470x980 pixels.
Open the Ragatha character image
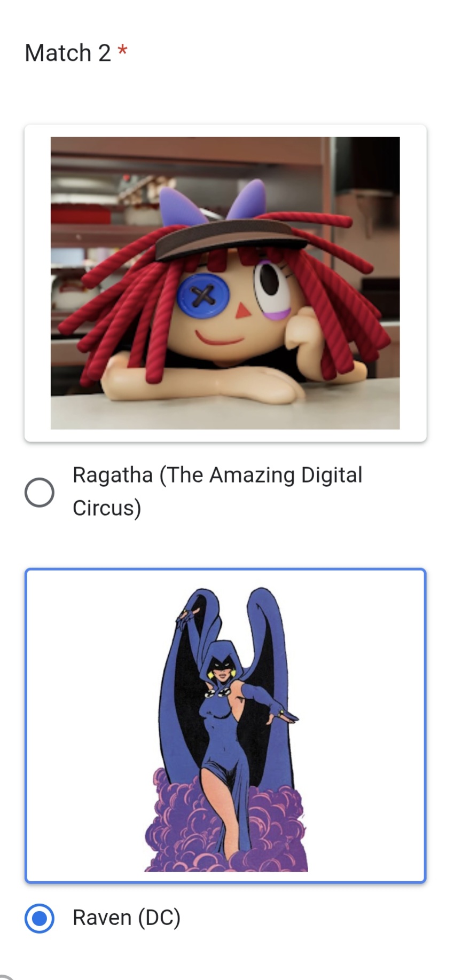pos(225,283)
